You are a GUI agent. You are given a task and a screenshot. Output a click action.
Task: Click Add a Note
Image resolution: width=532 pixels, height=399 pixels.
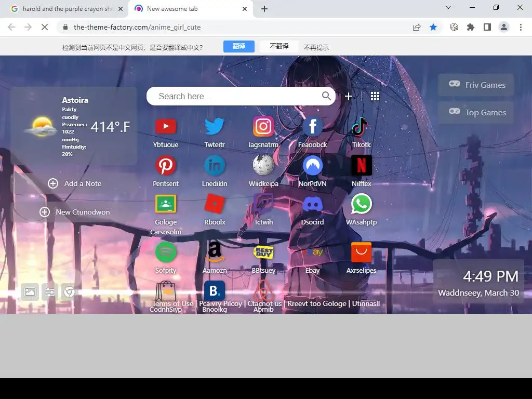[74, 183]
